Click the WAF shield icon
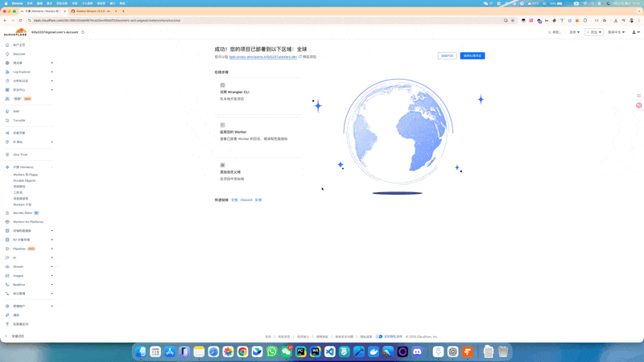The image size is (644, 362). (7, 112)
